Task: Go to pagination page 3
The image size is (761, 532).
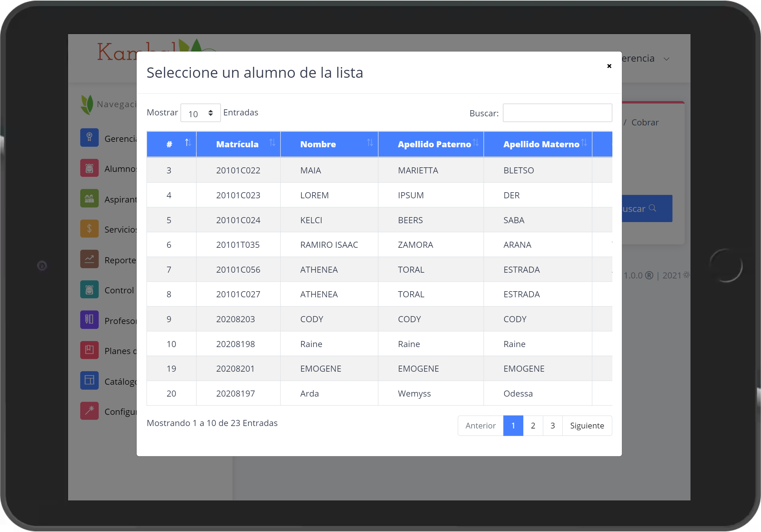Action: [553, 426]
